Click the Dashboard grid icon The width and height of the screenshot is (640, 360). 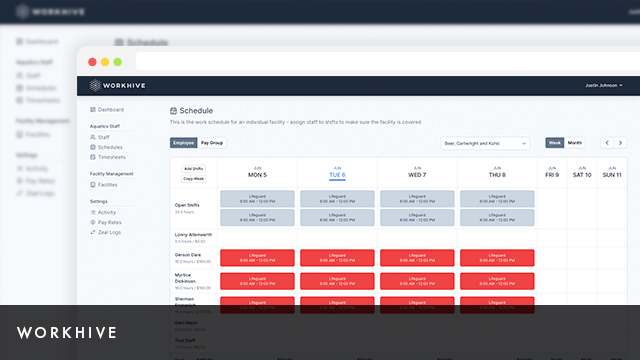pos(93,110)
